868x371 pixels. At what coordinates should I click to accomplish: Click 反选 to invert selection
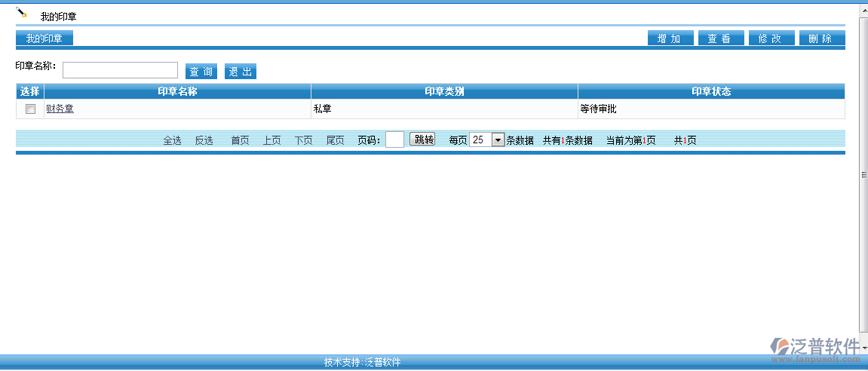pos(204,141)
